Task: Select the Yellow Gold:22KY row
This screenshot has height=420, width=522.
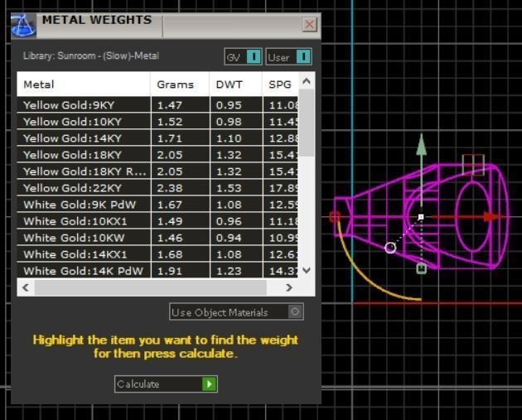Action: (157, 188)
